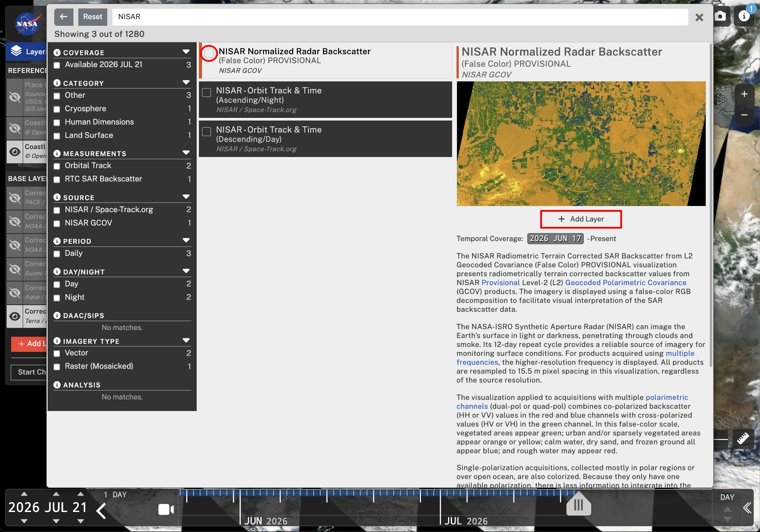The height and width of the screenshot is (532, 760).
Task: Click the NISAR backscatter preview image
Action: pos(581,144)
